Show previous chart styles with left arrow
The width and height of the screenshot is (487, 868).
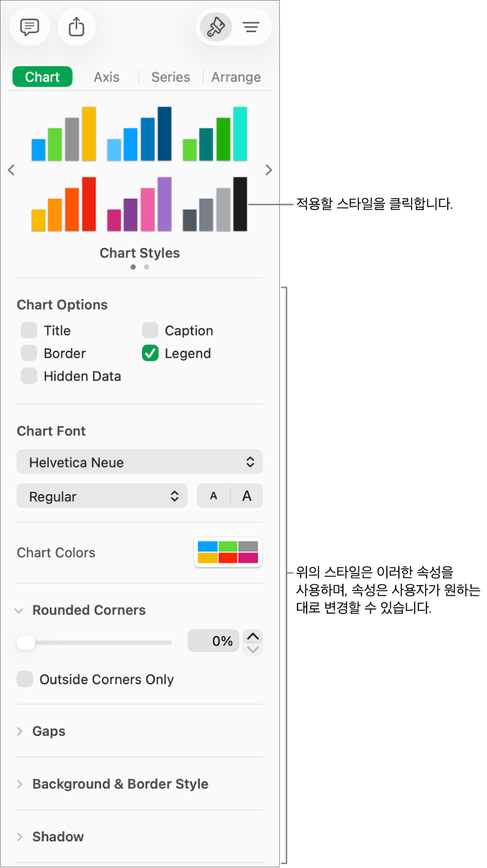pos(11,170)
